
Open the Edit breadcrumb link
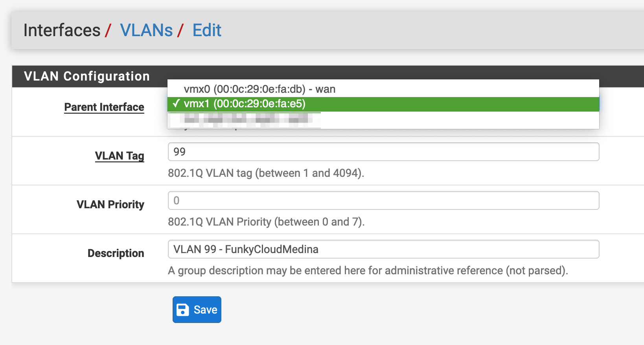coord(207,30)
